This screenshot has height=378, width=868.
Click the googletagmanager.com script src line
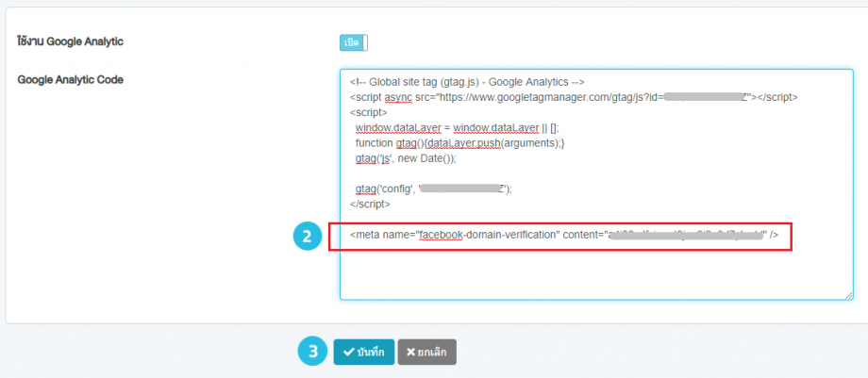coord(574,97)
